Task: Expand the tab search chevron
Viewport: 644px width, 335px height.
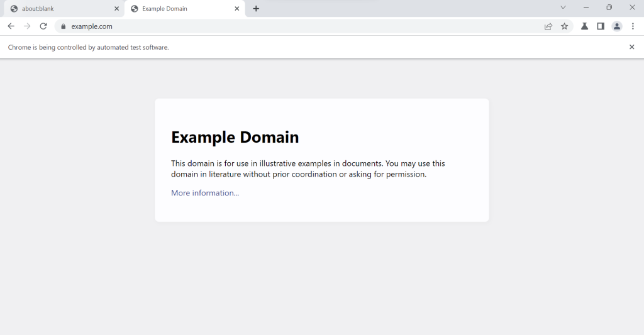Action: 563,8
